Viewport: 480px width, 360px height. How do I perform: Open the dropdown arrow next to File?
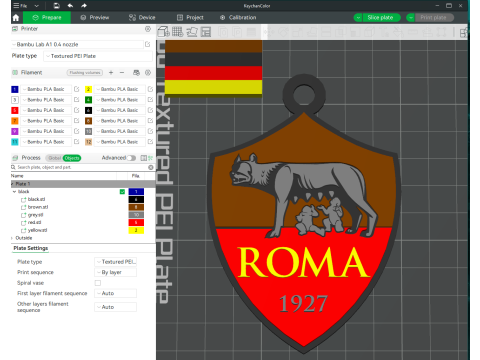point(37,6)
